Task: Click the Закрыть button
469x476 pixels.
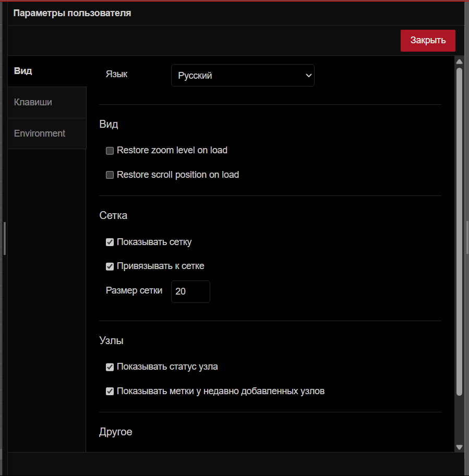Action: click(x=428, y=41)
